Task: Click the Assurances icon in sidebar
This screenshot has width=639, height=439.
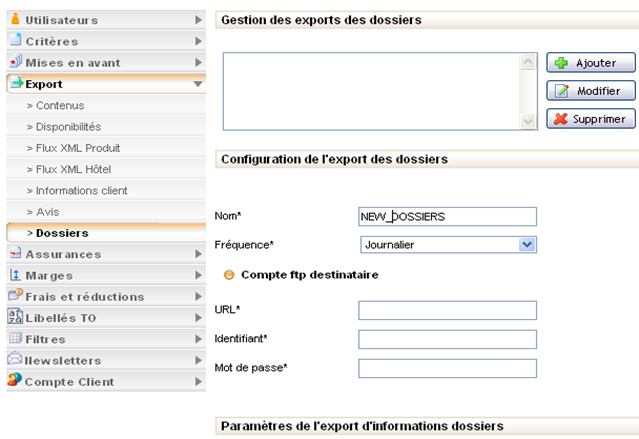Action: (16, 254)
